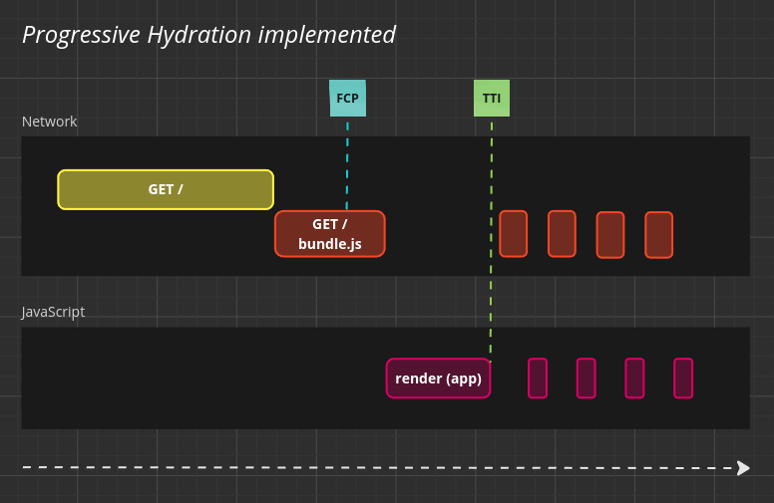Image resolution: width=774 pixels, height=503 pixels.
Task: Click the second small magenta JavaScript block
Action: click(586, 378)
